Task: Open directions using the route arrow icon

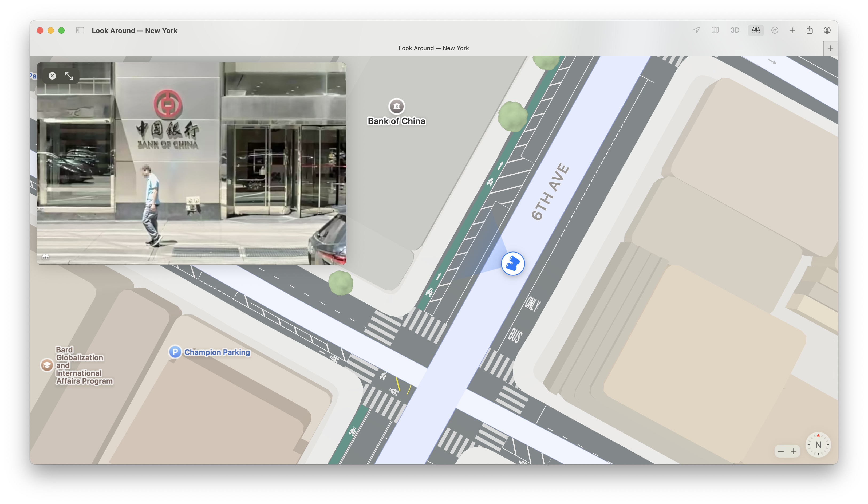Action: [775, 30]
